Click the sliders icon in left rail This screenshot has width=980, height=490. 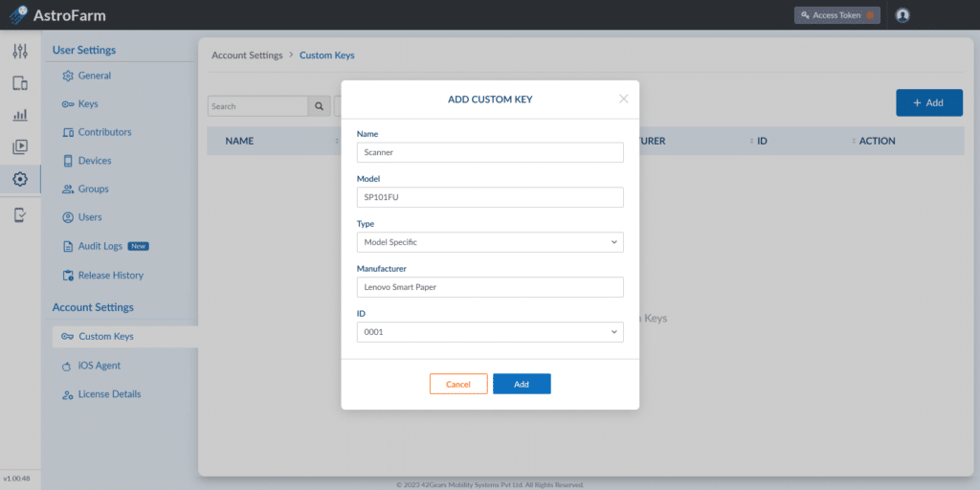[x=20, y=52]
